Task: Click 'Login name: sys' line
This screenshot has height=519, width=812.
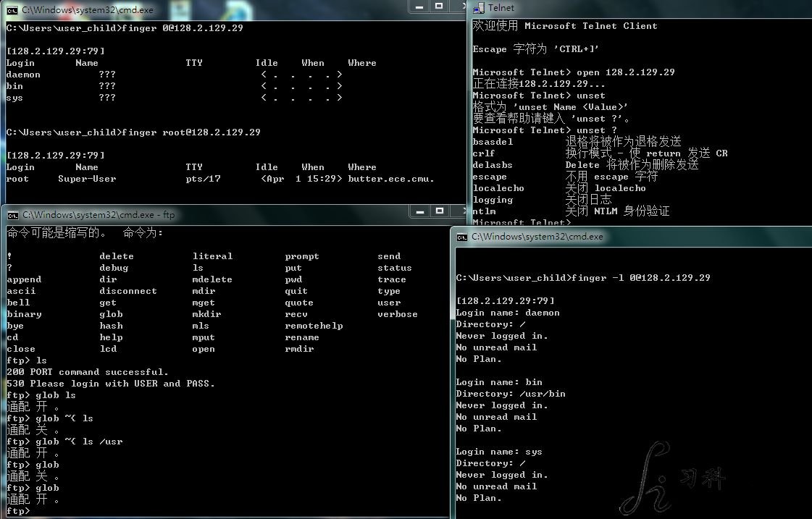Action: tap(498, 452)
